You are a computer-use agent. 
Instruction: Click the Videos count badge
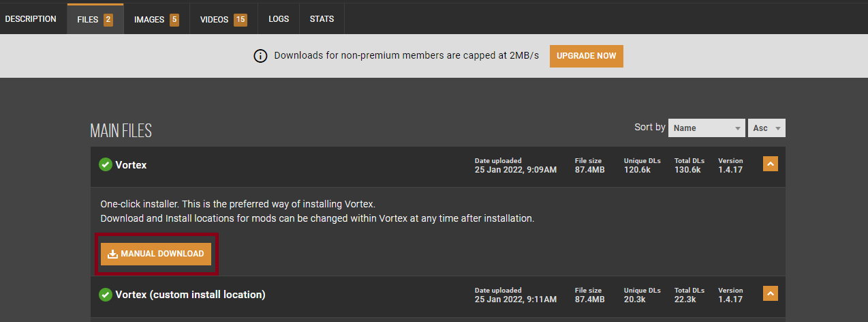tap(240, 20)
